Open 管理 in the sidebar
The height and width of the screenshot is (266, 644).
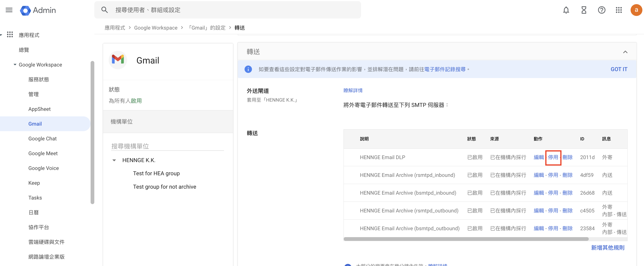coord(34,94)
